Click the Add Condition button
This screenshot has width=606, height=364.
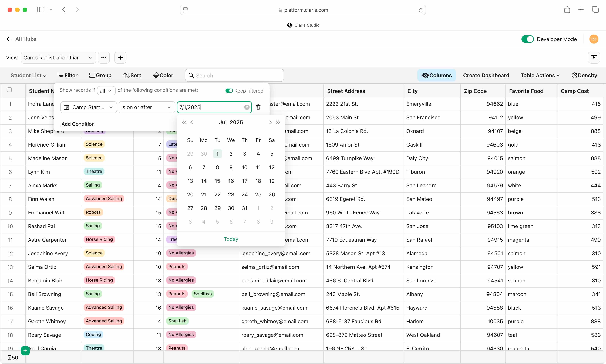pyautogui.click(x=78, y=124)
